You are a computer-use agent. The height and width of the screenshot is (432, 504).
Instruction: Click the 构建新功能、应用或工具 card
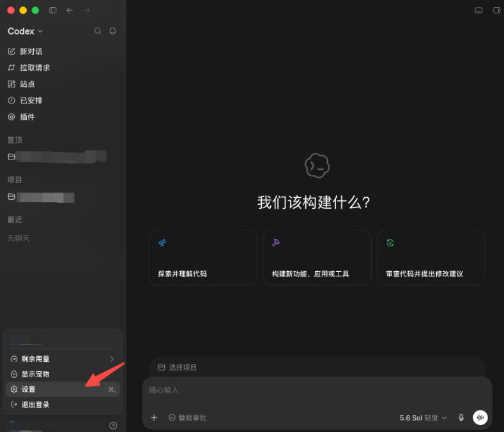click(x=317, y=257)
